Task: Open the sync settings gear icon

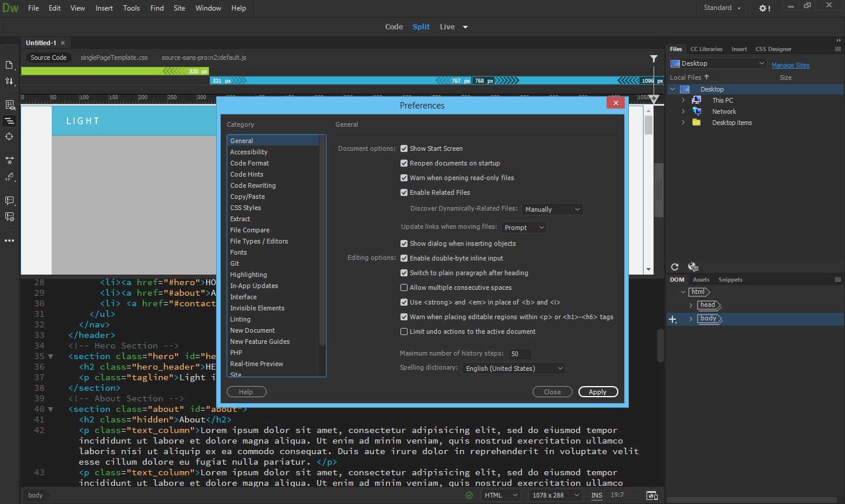Action: (764, 8)
